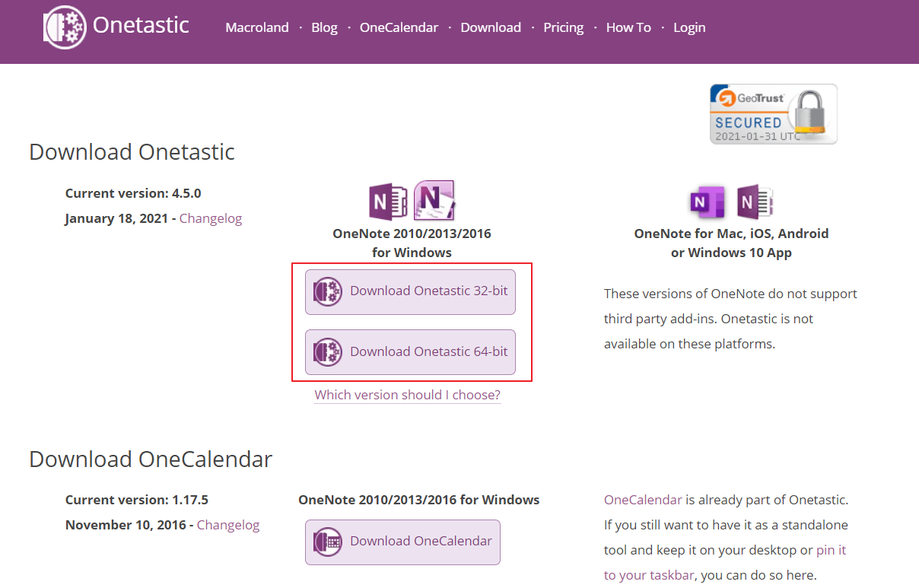Click the GeoTrust Secured badge

pos(773,114)
